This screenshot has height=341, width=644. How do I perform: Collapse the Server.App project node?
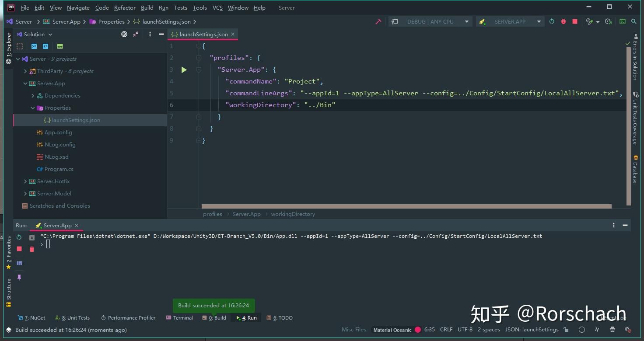[25, 83]
